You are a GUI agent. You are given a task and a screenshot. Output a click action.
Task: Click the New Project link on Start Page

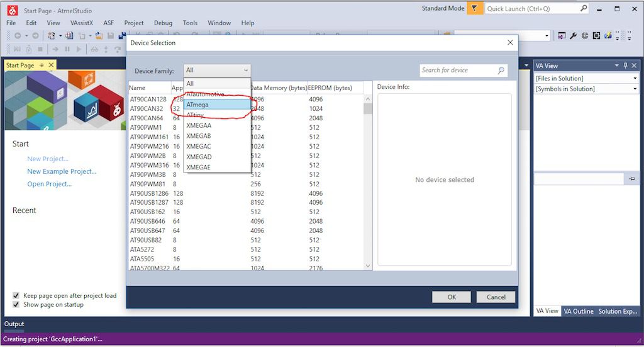(48, 159)
